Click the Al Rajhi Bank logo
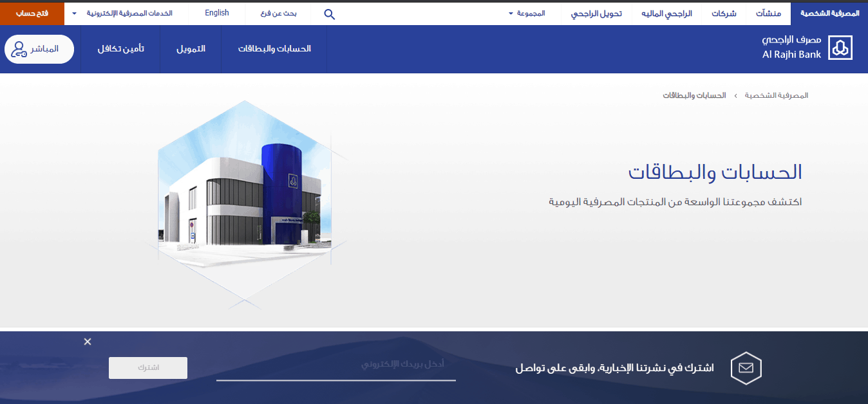This screenshot has height=404, width=868. point(807,48)
